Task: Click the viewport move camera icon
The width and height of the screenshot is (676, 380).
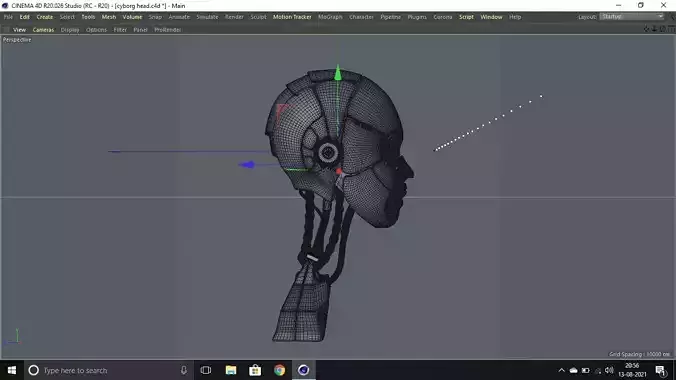Action: click(x=646, y=29)
